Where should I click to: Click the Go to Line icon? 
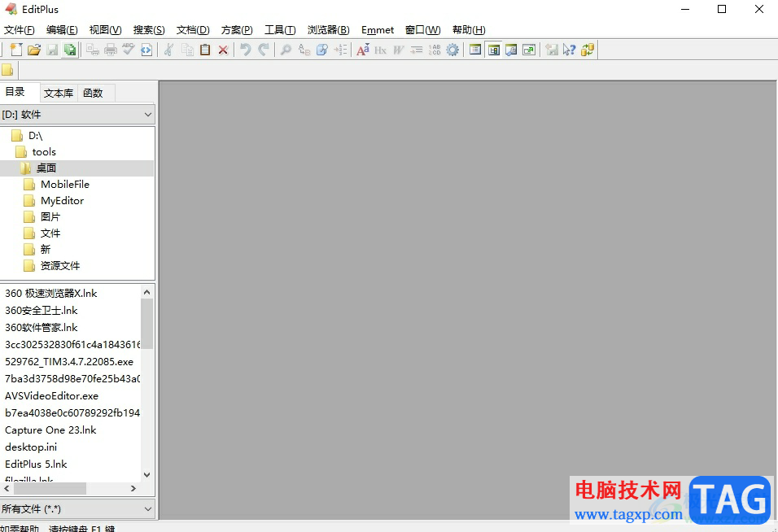340,50
